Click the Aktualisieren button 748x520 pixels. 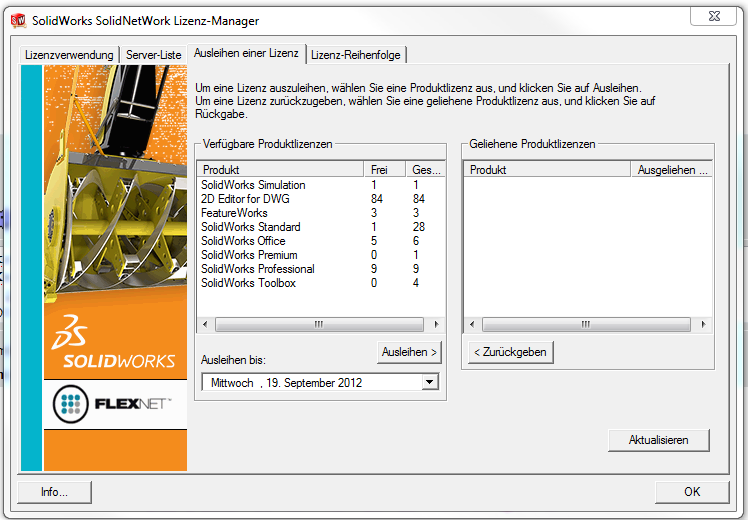(658, 440)
